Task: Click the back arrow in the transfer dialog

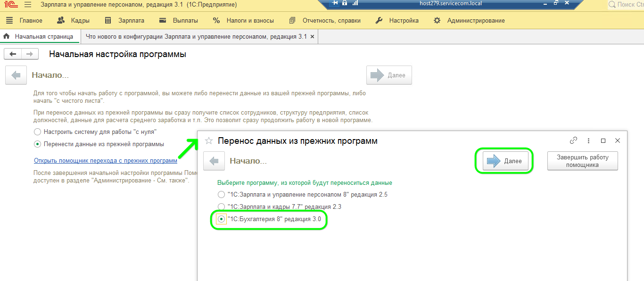Action: (x=214, y=161)
